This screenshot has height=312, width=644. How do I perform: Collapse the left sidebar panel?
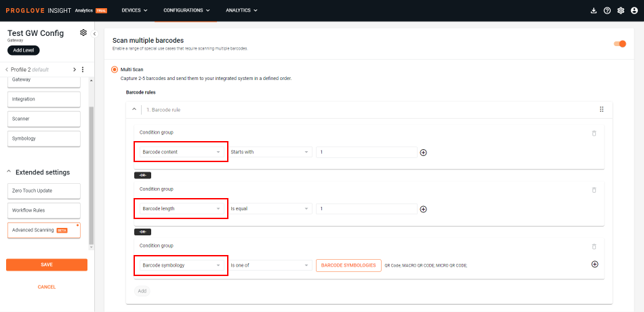click(x=94, y=34)
